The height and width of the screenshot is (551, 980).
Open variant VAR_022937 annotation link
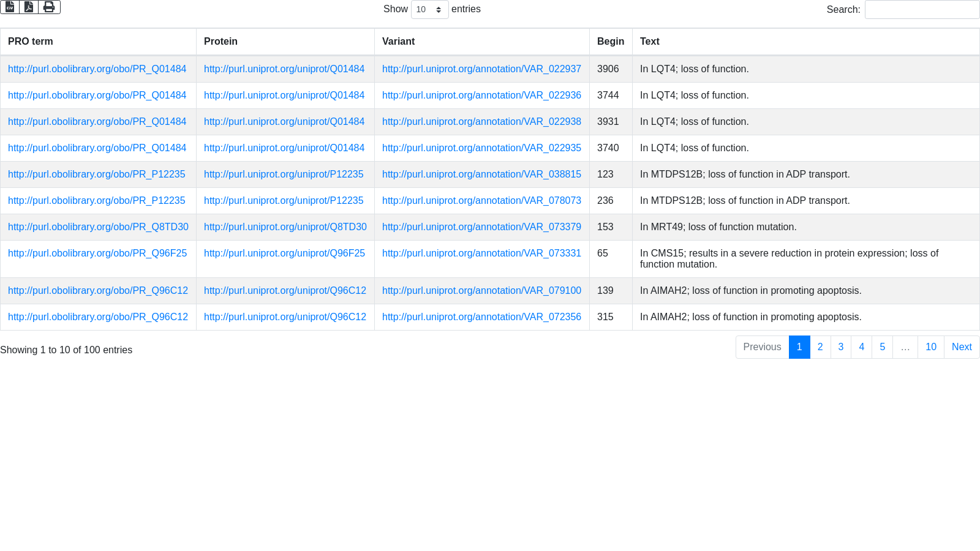coord(481,69)
